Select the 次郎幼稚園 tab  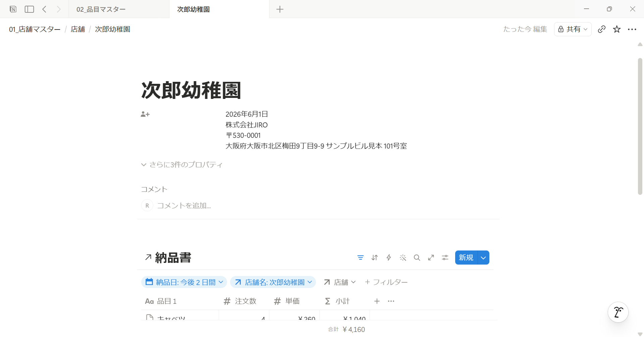219,9
